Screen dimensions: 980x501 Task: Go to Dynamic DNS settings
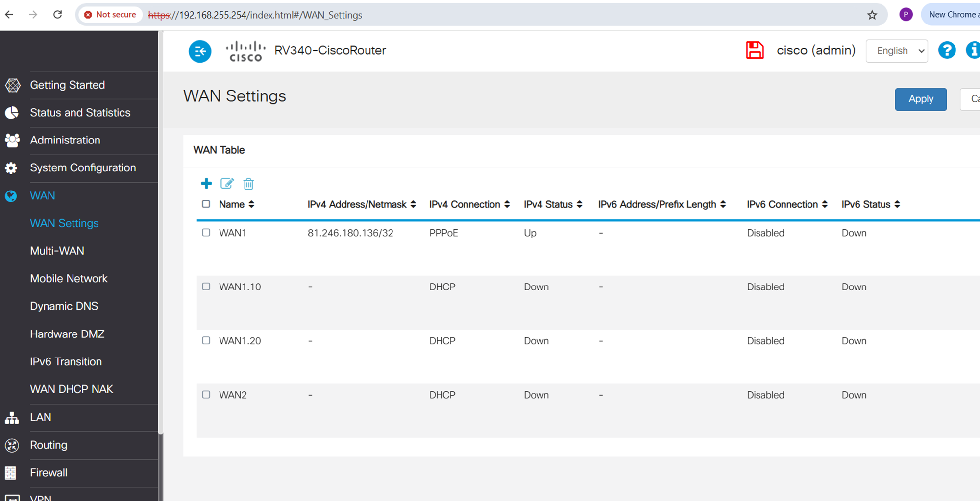pyautogui.click(x=64, y=306)
